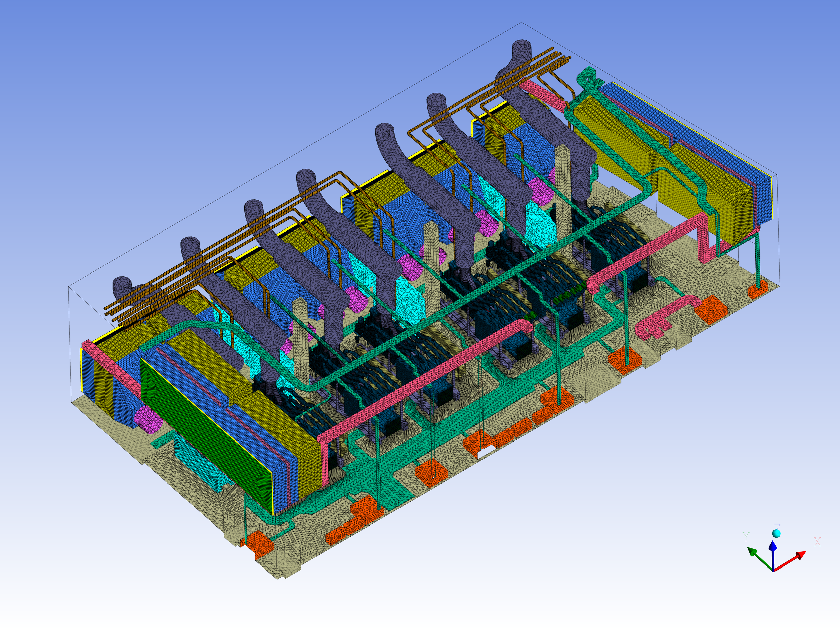
Task: Select the X axis label
Action: click(817, 542)
